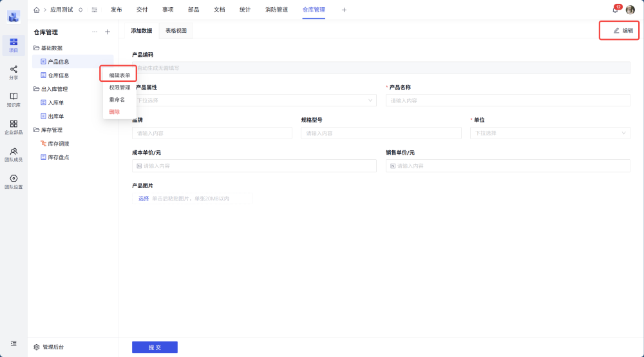Click the plus icon beside 仓库管理 panel title

click(x=108, y=32)
